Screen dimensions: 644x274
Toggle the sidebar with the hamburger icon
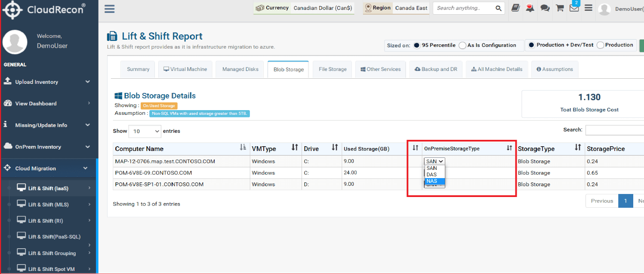click(x=110, y=9)
